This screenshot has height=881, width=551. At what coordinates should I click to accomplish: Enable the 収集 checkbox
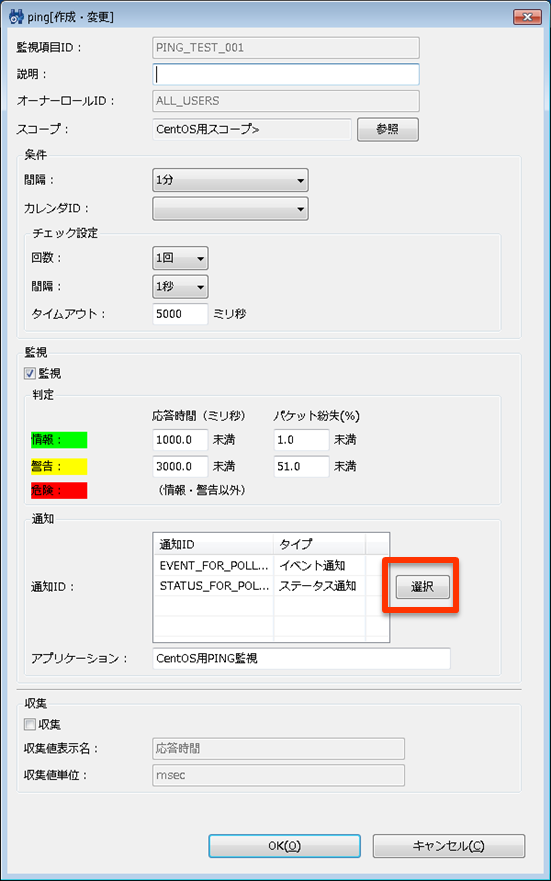(30, 724)
